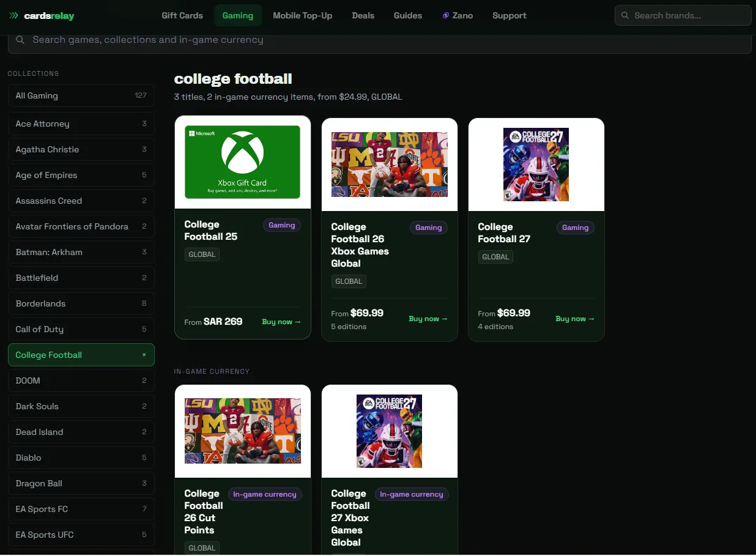Open College Football 27 Xbox currency image
This screenshot has height=556, width=756.
[x=390, y=431]
